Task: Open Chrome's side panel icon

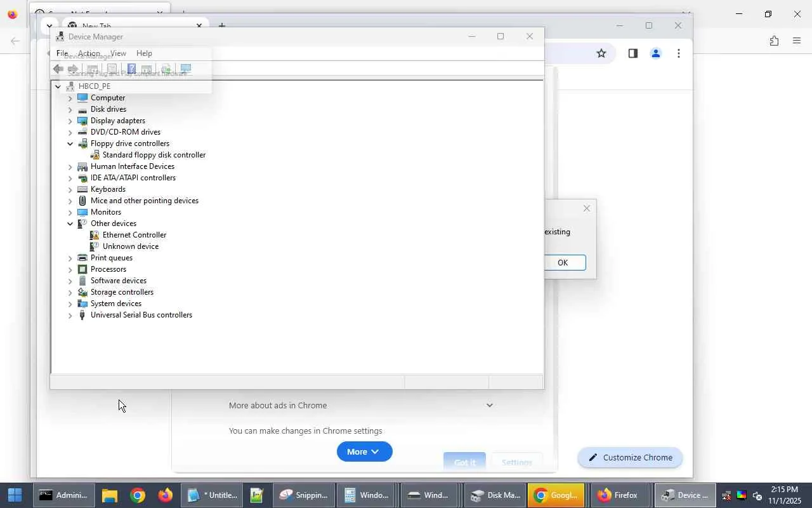Action: pos(632,53)
